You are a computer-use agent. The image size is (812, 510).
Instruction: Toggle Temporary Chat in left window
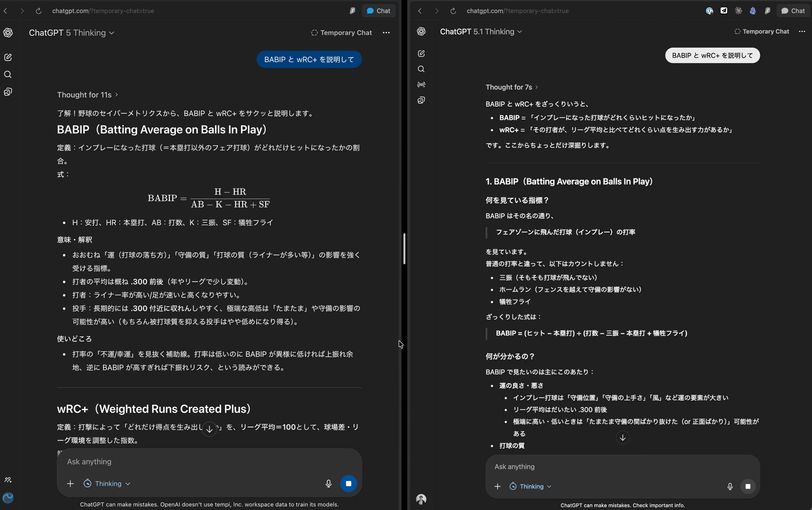[x=341, y=33]
